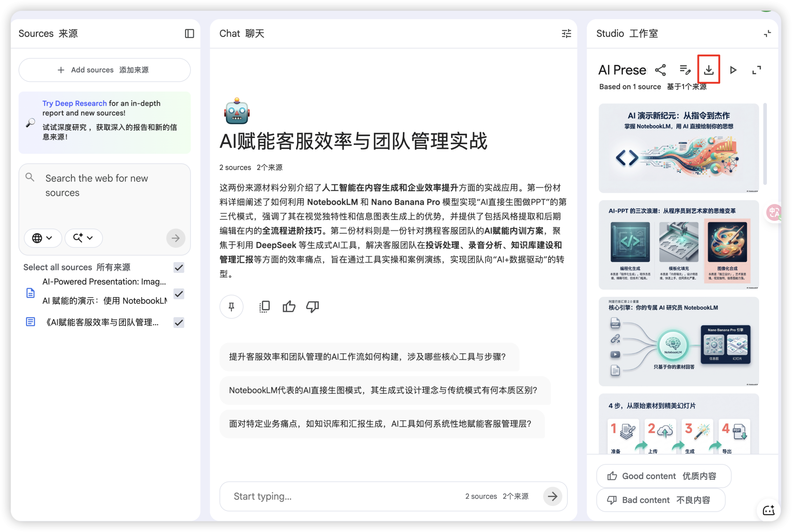Open the sparkle source-discovery dropdown
The height and width of the screenshot is (532, 792).
point(83,238)
